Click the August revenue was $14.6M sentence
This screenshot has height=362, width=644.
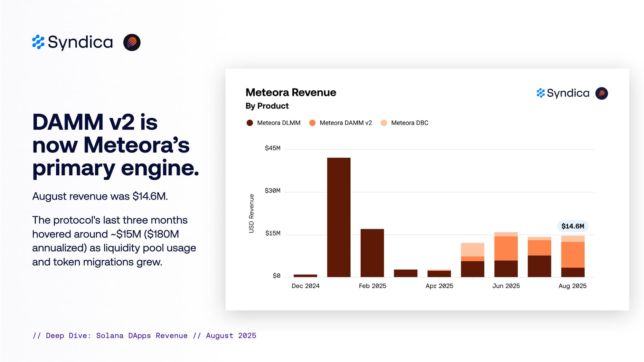100,196
